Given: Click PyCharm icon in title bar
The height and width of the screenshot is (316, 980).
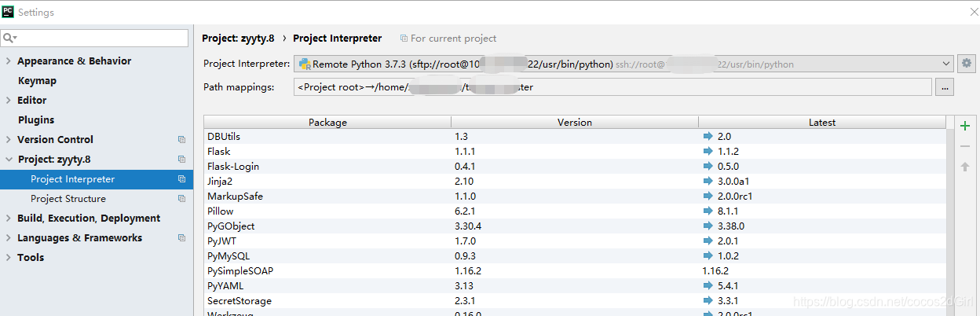Looking at the screenshot, I should [9, 12].
